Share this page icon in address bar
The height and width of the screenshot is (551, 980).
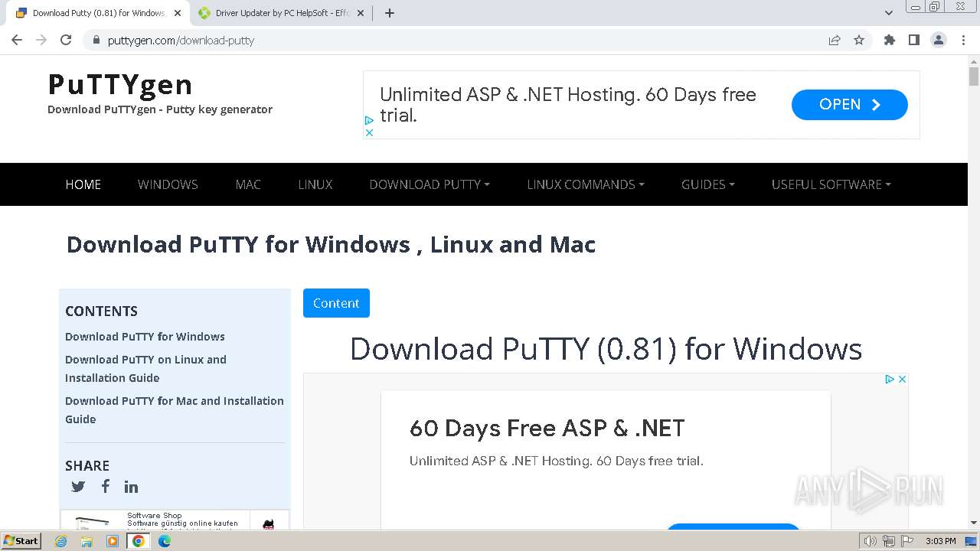coord(835,40)
